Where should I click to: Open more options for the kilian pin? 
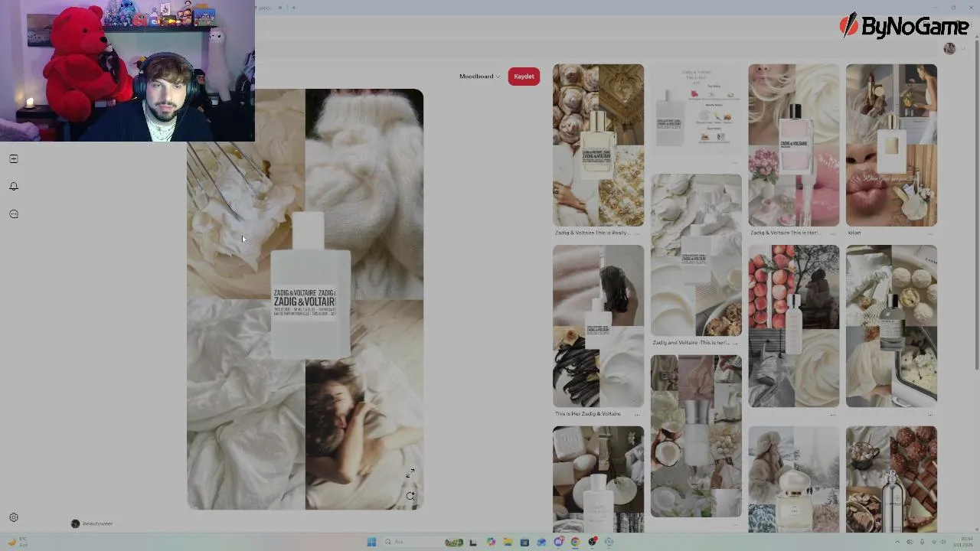click(x=930, y=233)
